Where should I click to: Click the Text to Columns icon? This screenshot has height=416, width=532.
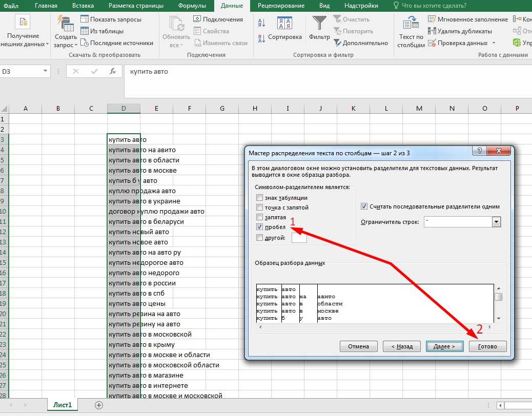(x=411, y=24)
